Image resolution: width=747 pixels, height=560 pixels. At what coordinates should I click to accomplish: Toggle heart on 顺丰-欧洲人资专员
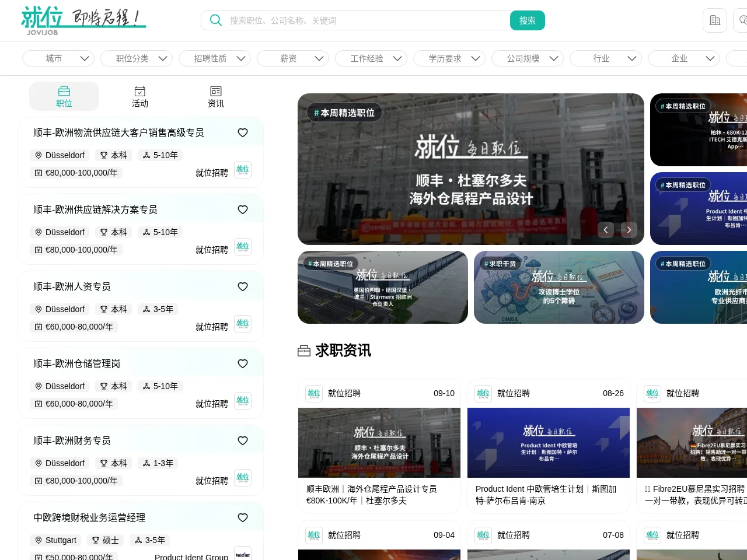pyautogui.click(x=243, y=287)
